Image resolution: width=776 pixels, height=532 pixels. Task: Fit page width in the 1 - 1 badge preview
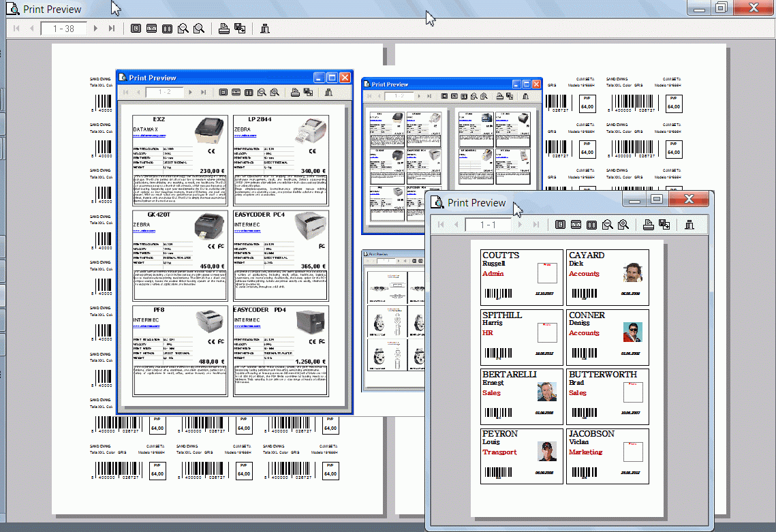(x=576, y=225)
